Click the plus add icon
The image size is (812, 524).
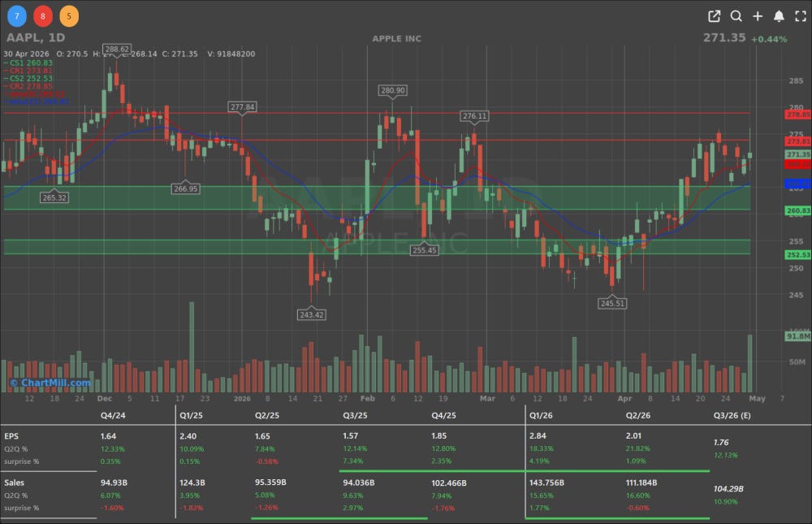tap(758, 16)
